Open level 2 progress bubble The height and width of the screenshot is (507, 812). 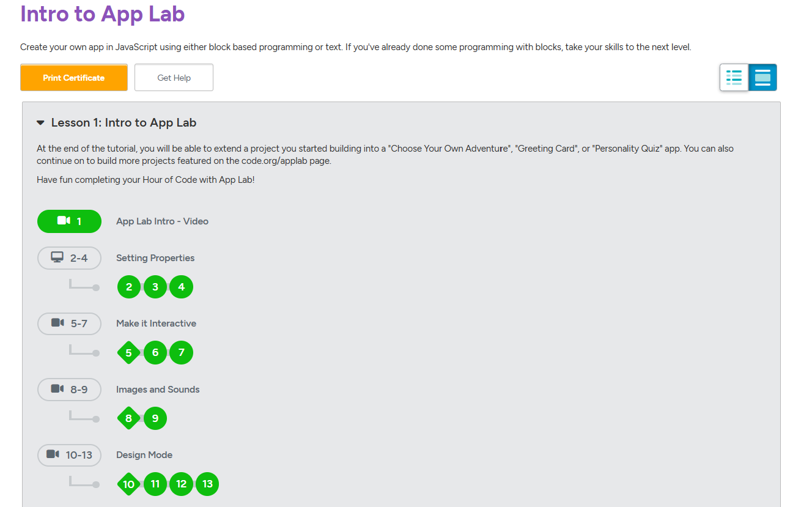pyautogui.click(x=129, y=287)
